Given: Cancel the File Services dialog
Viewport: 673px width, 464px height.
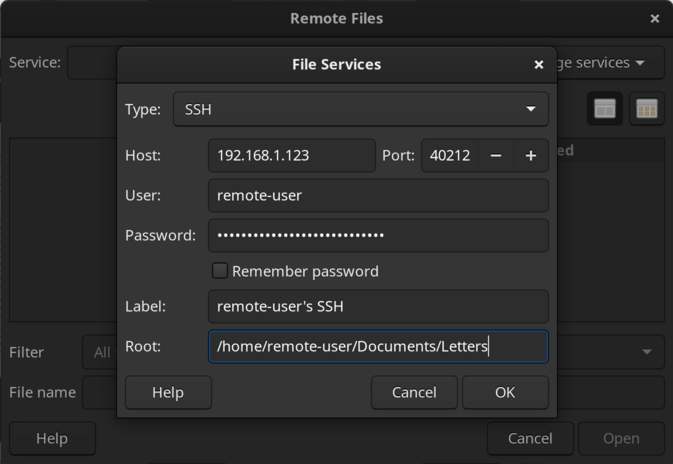Looking at the screenshot, I should [414, 392].
